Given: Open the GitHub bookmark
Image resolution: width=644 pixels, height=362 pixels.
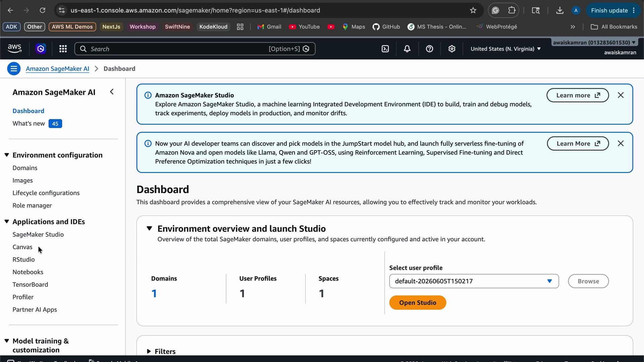Looking at the screenshot, I should tap(386, 27).
